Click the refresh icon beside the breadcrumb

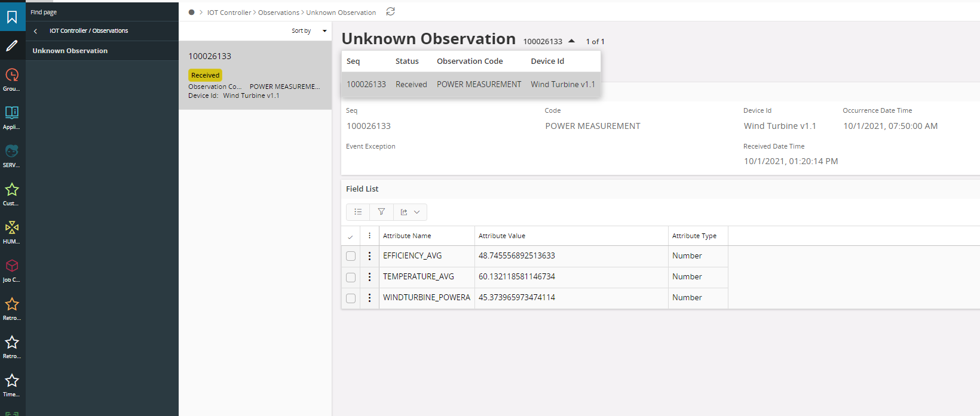[390, 12]
